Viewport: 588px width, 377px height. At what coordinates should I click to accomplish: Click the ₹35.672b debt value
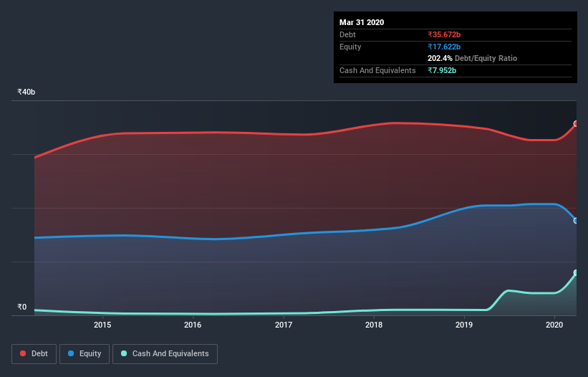444,34
